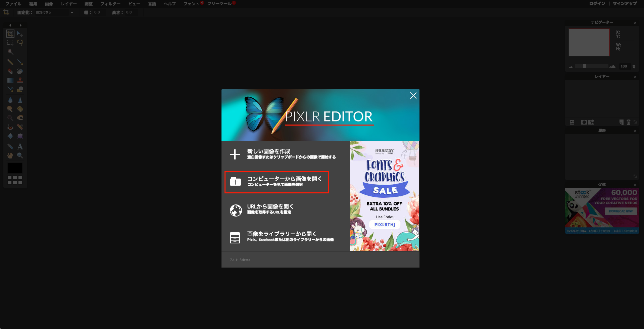Select the Spot Heal bandage tool
The image size is (644, 329).
pos(20,127)
